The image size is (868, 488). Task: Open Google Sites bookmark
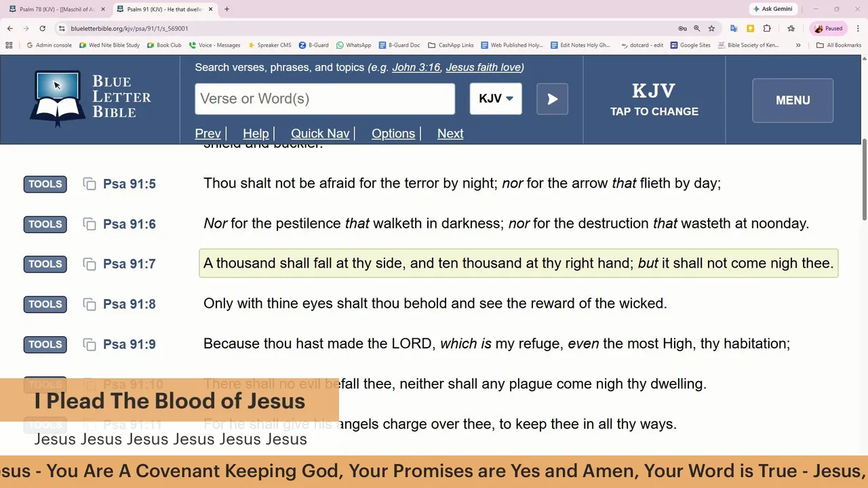tap(690, 45)
